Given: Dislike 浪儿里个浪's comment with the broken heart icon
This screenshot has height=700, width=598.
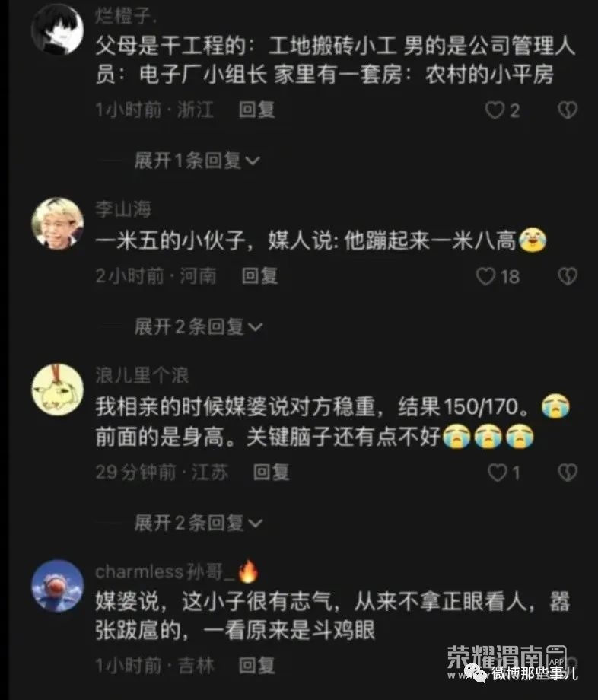Looking at the screenshot, I should coord(568,473).
